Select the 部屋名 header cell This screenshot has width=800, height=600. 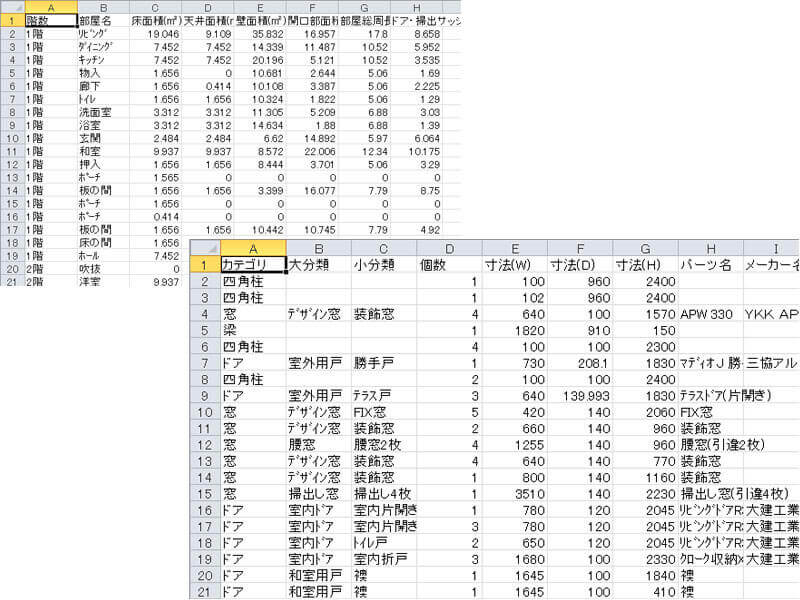pos(102,20)
